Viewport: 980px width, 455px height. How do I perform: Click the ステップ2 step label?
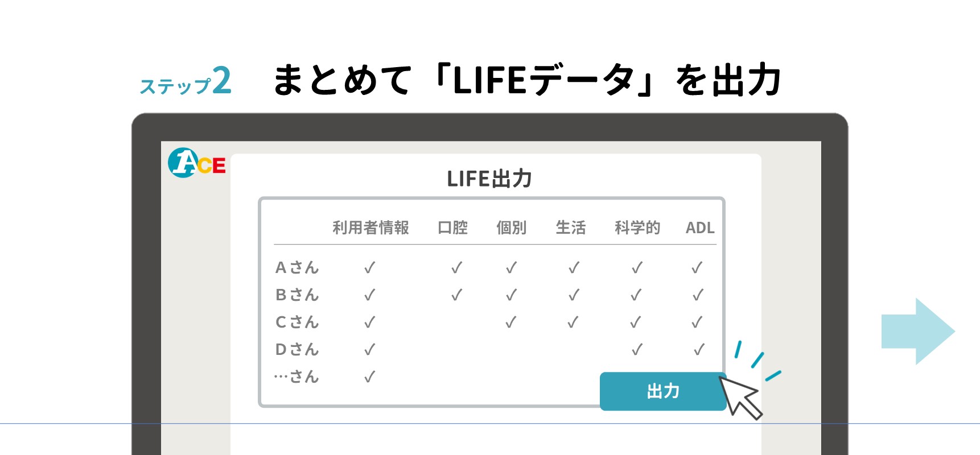[186, 81]
